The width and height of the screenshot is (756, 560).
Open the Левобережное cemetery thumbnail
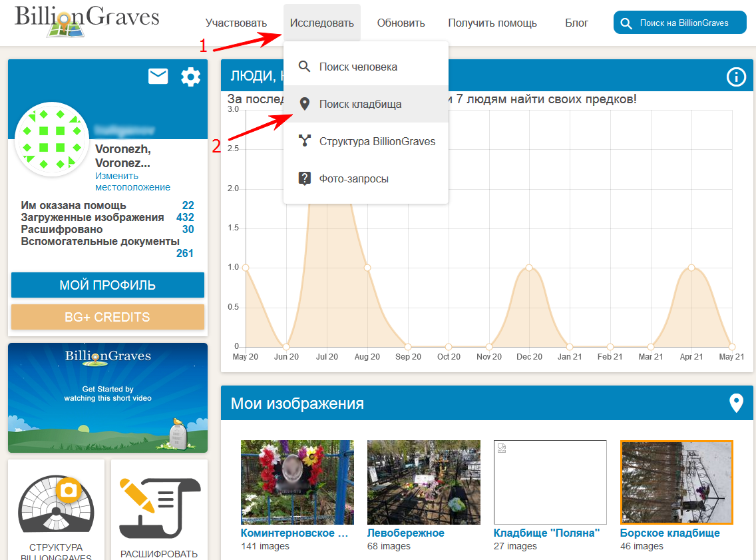click(x=423, y=482)
